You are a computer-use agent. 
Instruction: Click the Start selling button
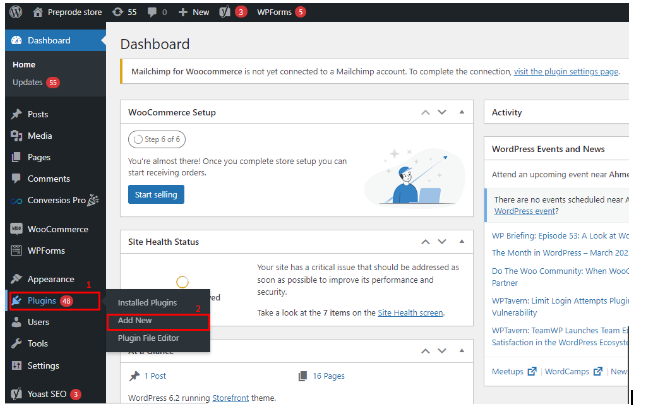pyautogui.click(x=156, y=194)
